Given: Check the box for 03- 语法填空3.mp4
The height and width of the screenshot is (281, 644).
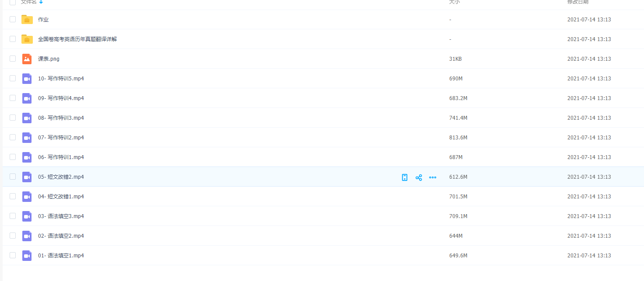Looking at the screenshot, I should click(x=13, y=216).
